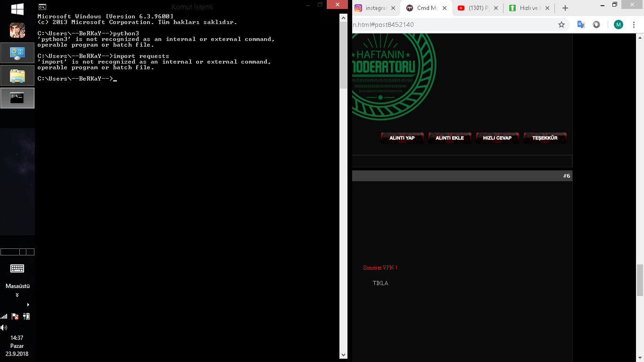Screen dimensions: 644x362
Task: Open the Command Prompt title bar system icon
Action: [42, 7]
